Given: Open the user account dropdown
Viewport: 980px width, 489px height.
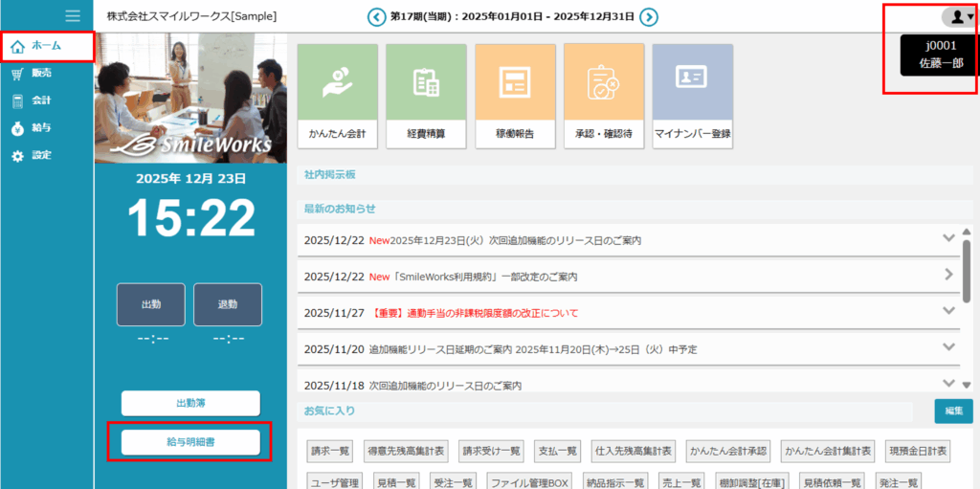Looking at the screenshot, I should click(958, 16).
